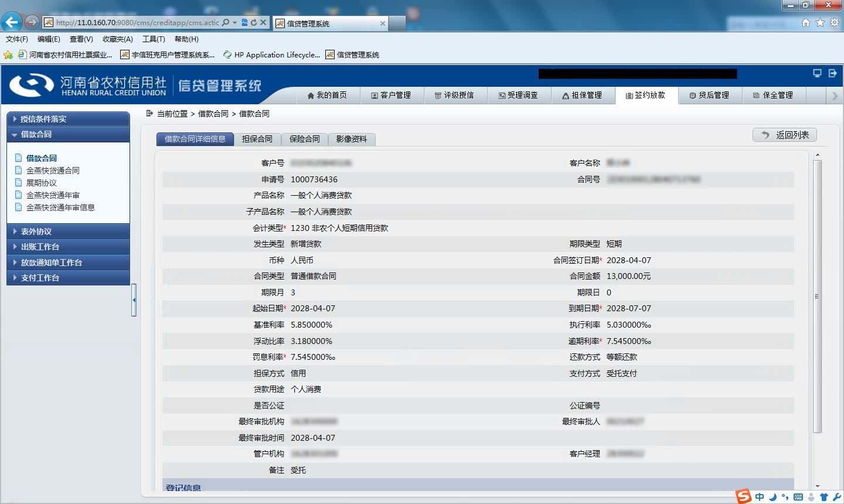
Task: Click the scroll-up arrow of the detail panel
Action: click(818, 155)
